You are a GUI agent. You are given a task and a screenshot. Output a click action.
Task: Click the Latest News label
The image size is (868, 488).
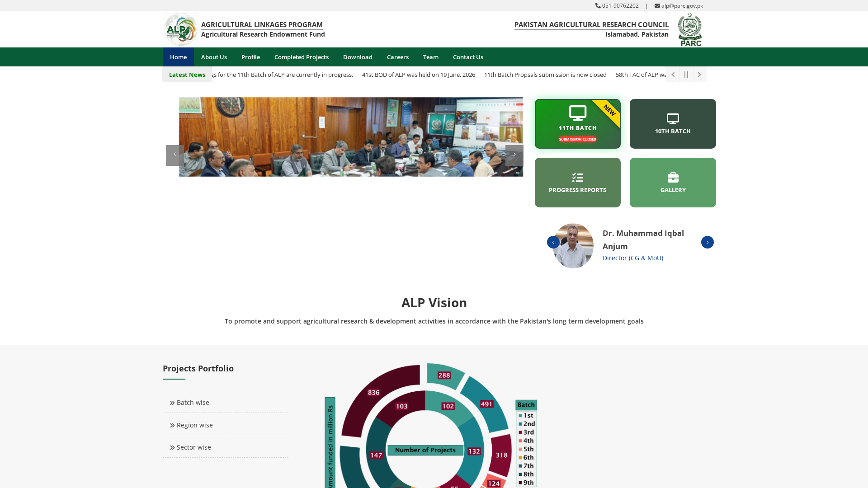187,75
